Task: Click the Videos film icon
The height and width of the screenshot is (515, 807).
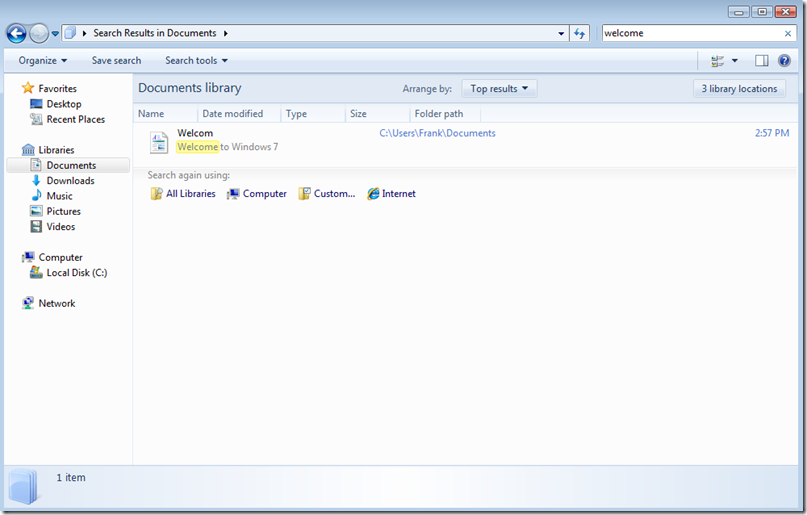Action: pos(36,226)
